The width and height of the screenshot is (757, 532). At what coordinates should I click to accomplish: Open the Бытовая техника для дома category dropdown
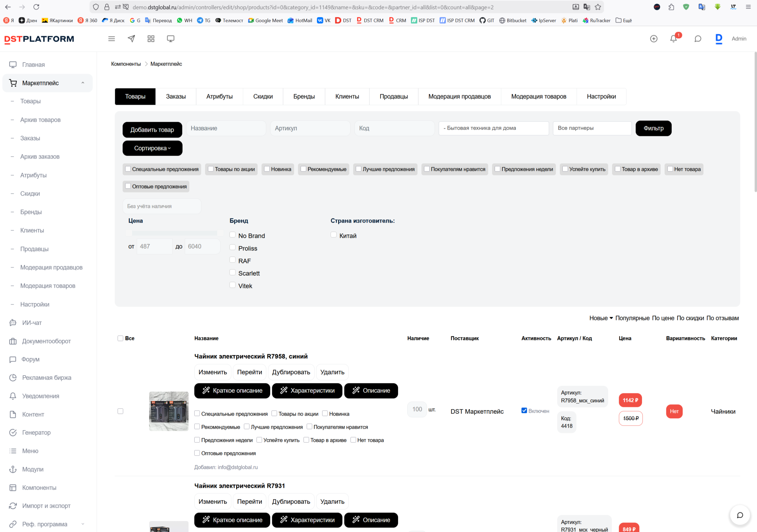493,128
